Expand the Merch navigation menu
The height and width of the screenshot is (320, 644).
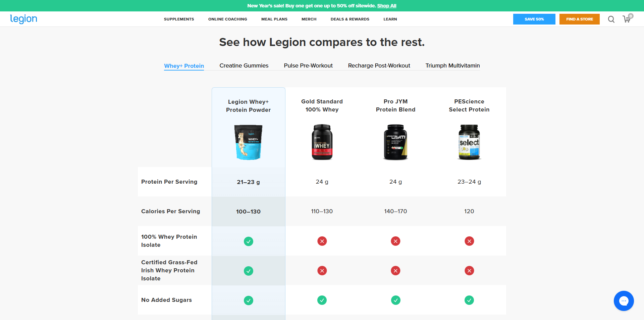[x=309, y=19]
